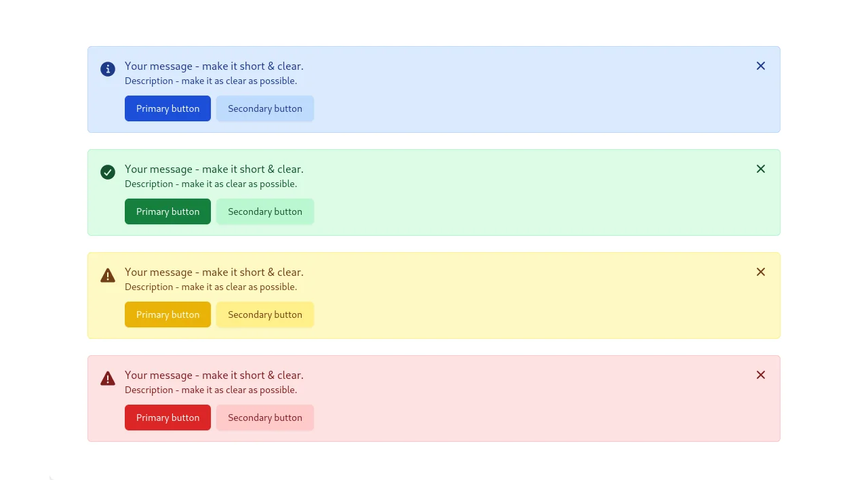Click the warning triangle in the red alert

(108, 378)
